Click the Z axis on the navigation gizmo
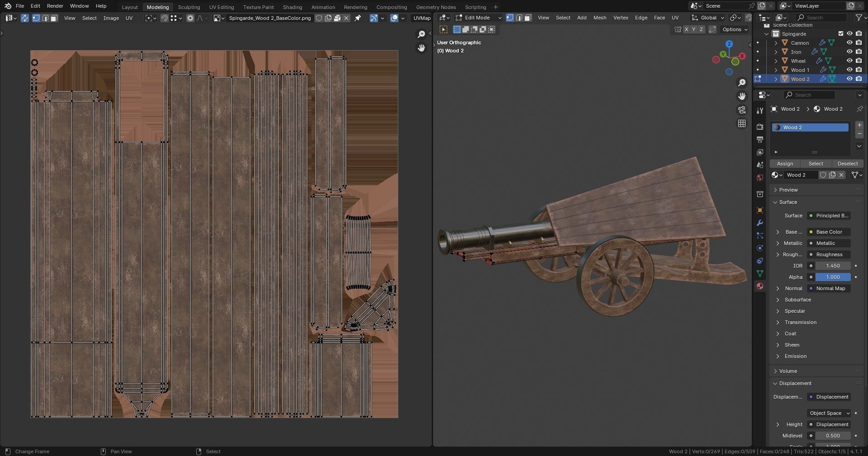The height and width of the screenshot is (456, 868). 729,44
